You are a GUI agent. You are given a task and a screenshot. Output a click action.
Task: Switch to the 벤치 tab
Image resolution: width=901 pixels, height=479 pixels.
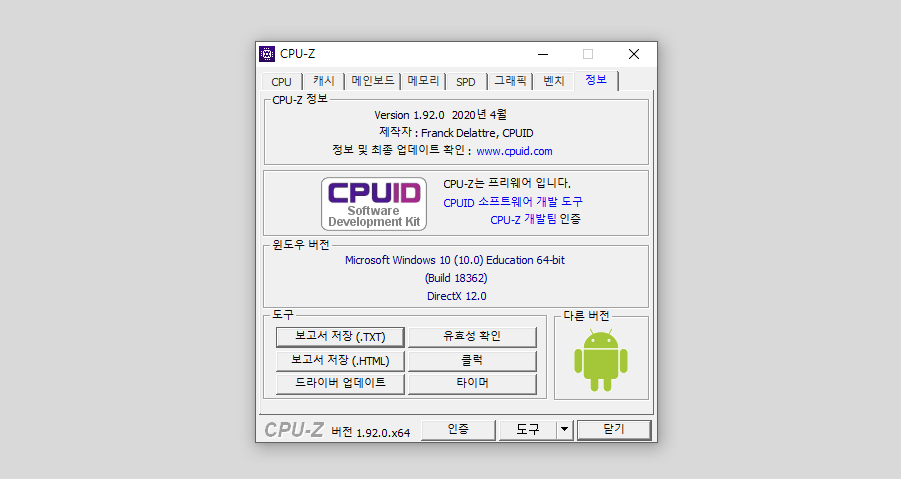[x=554, y=81]
